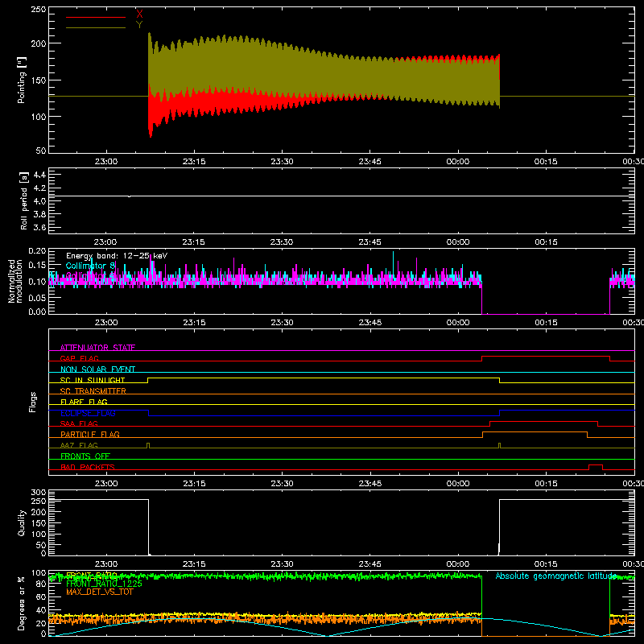The height and width of the screenshot is (644, 644).
Task: Click the 23:45 tick under Pointing plot
Action: pos(370,162)
